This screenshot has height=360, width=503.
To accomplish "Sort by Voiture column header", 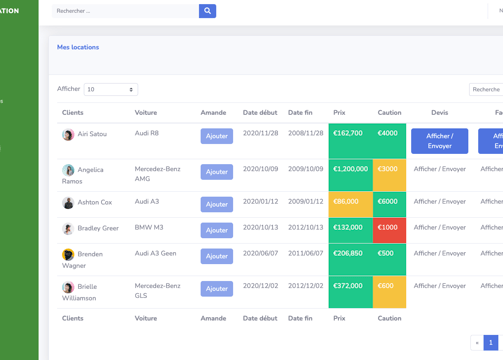I will pyautogui.click(x=146, y=113).
